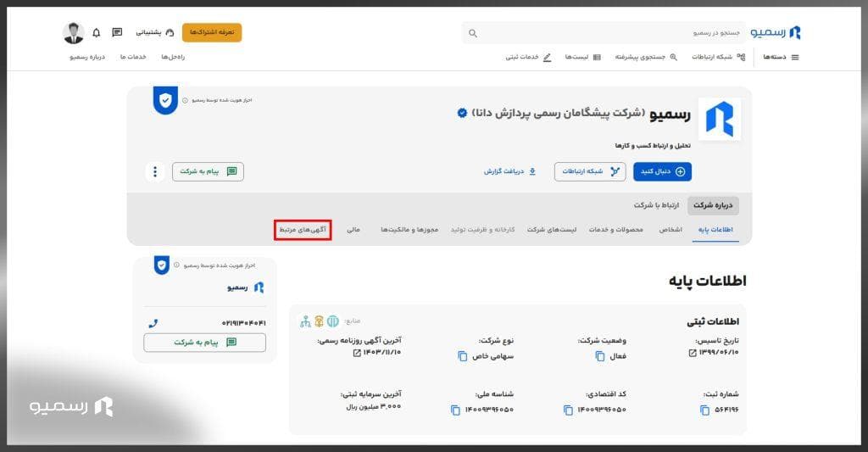Open link icon beside last gazette notice date
The image size is (868, 452).
click(x=357, y=353)
